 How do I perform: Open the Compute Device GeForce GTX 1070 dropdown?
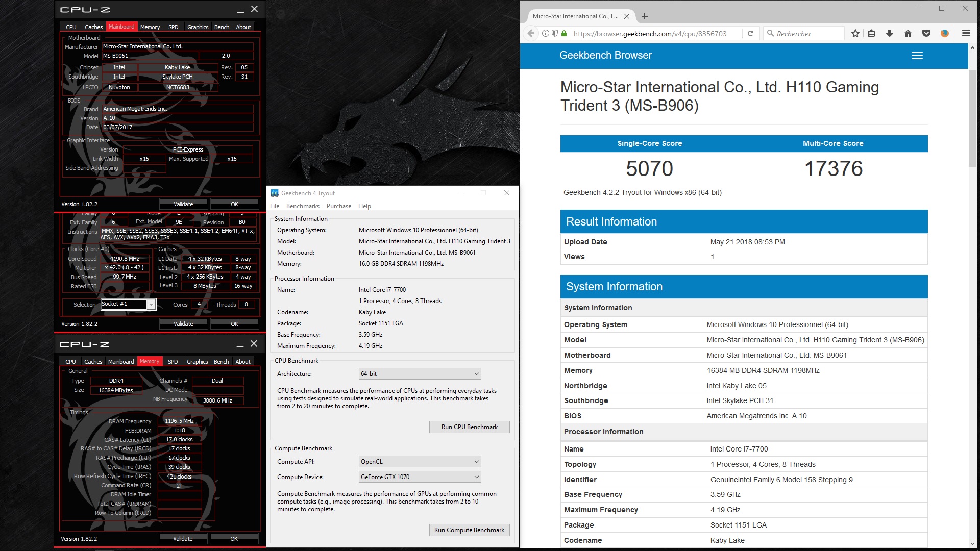pyautogui.click(x=420, y=477)
